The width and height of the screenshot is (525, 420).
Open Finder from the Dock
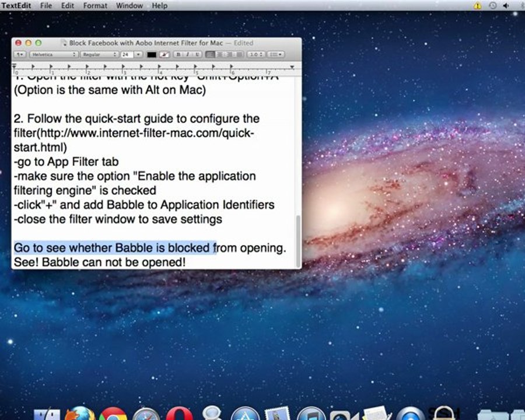(47, 414)
